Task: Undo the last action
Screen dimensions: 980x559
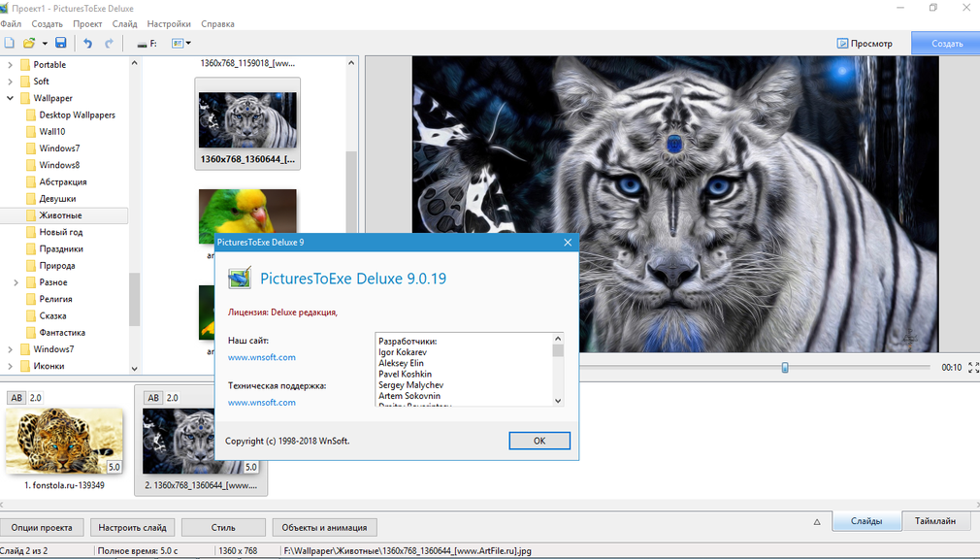Action: 88,43
